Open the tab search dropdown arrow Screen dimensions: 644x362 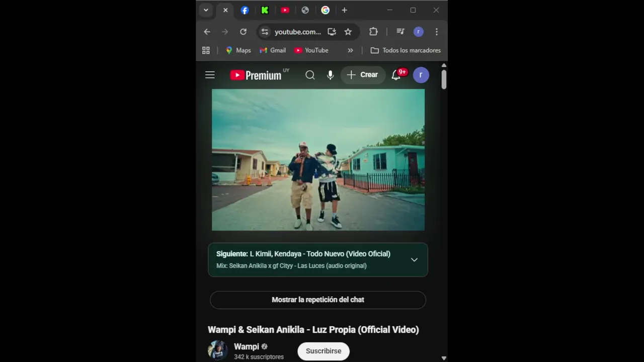point(206,10)
